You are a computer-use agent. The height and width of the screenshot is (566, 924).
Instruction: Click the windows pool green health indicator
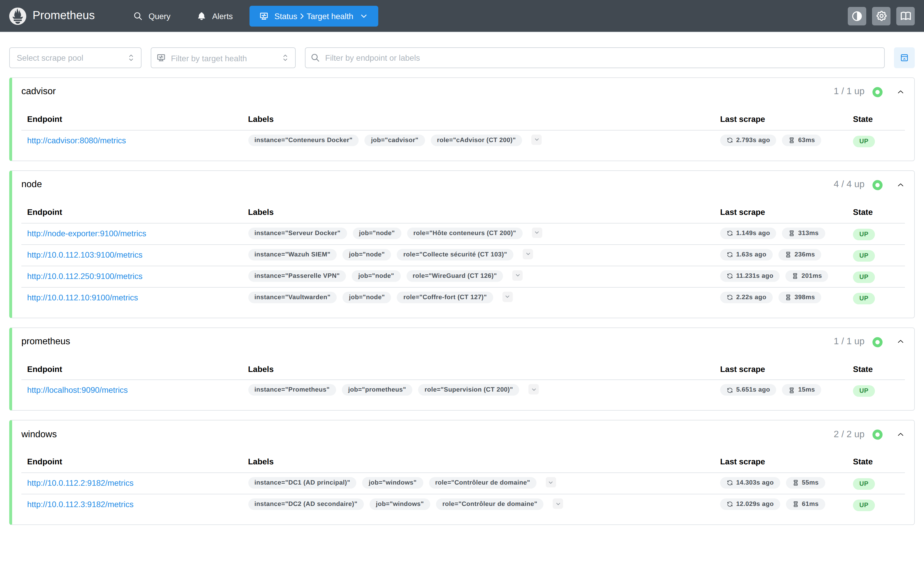(878, 435)
